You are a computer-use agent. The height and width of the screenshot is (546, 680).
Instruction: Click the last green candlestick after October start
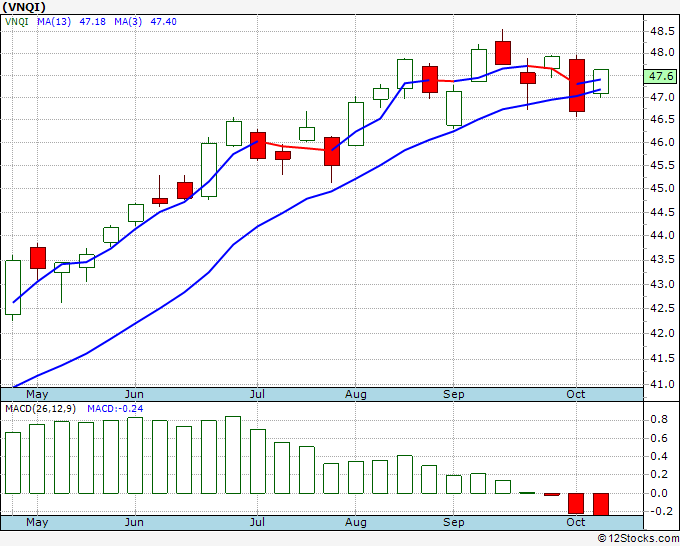click(601, 82)
